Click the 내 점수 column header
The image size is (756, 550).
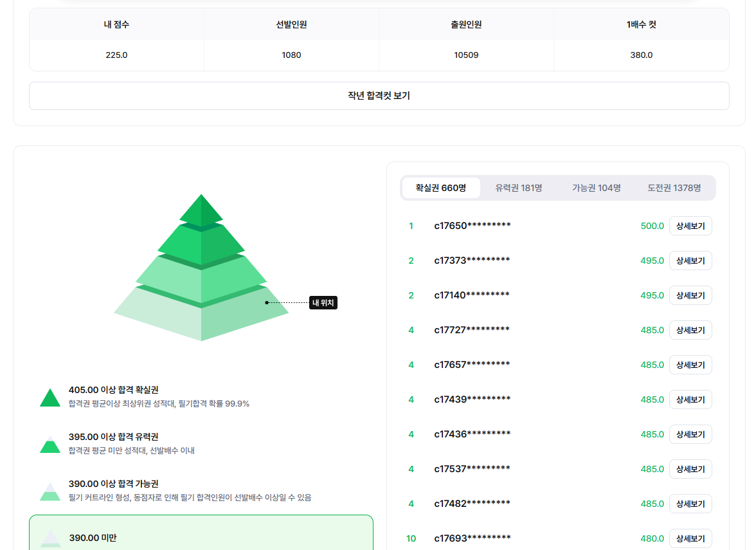click(x=117, y=24)
